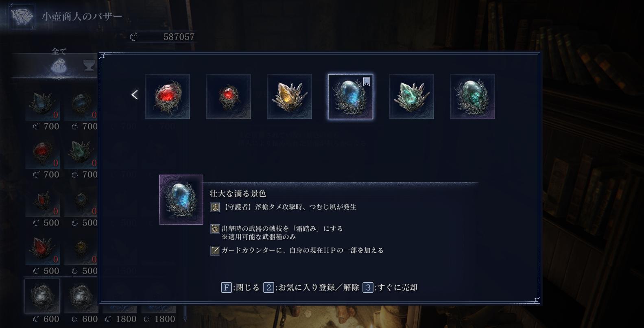Switch to the chalice tab

[89, 66]
